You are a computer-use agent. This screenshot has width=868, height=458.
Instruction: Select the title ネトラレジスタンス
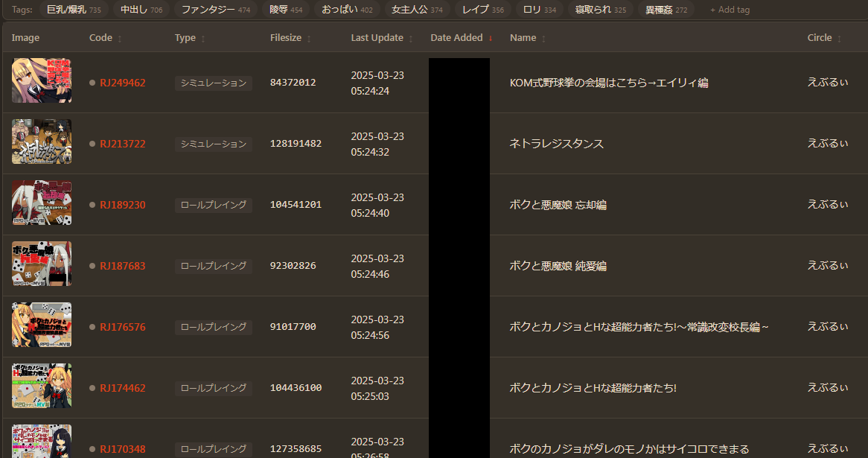556,144
